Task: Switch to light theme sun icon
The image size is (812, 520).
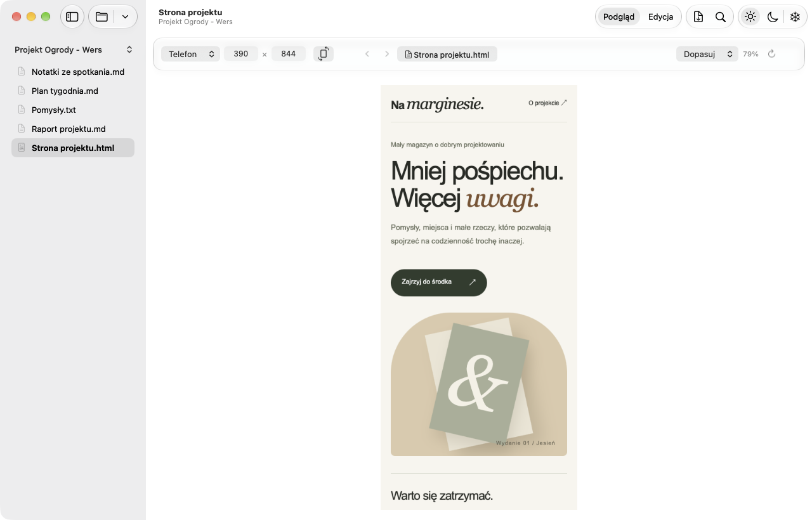Action: pyautogui.click(x=750, y=17)
